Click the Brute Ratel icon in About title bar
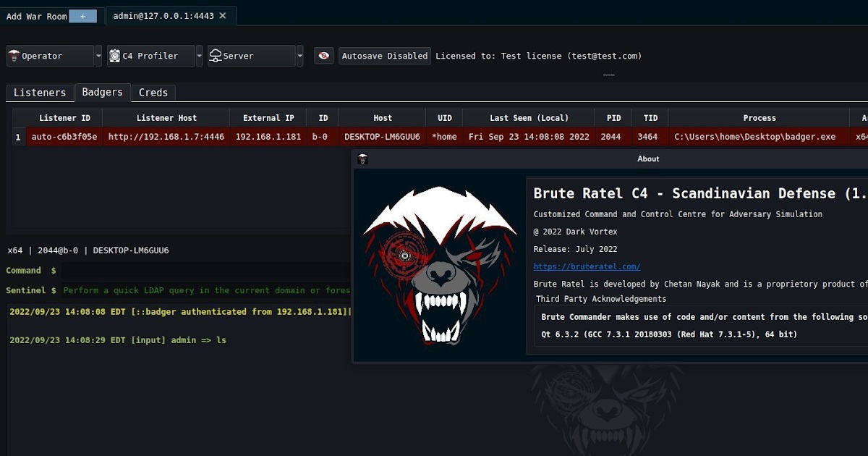 [x=362, y=159]
